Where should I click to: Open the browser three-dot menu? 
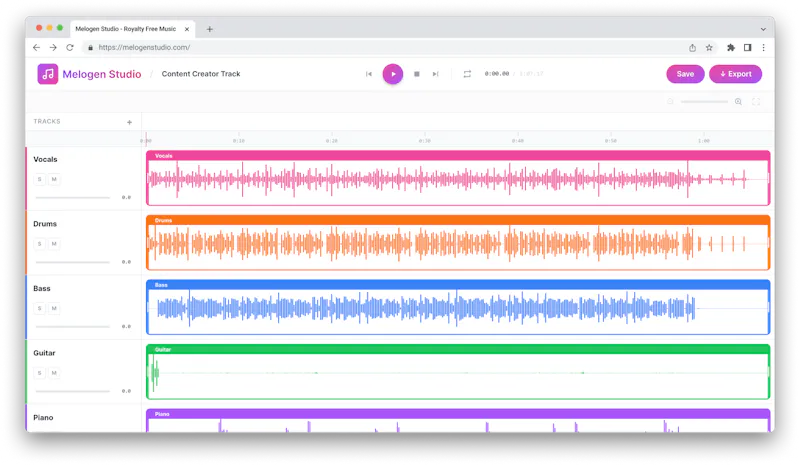point(763,47)
